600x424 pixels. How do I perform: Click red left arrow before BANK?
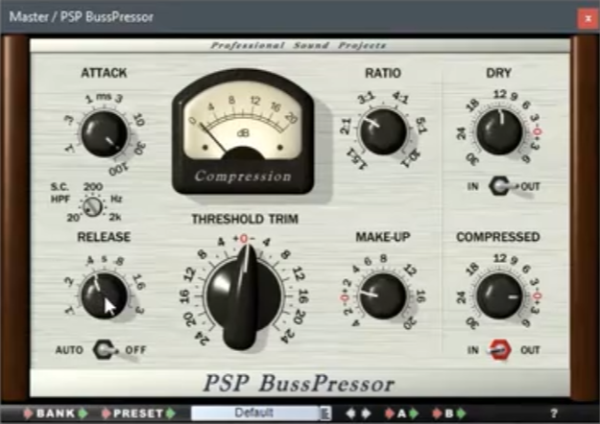coord(28,414)
